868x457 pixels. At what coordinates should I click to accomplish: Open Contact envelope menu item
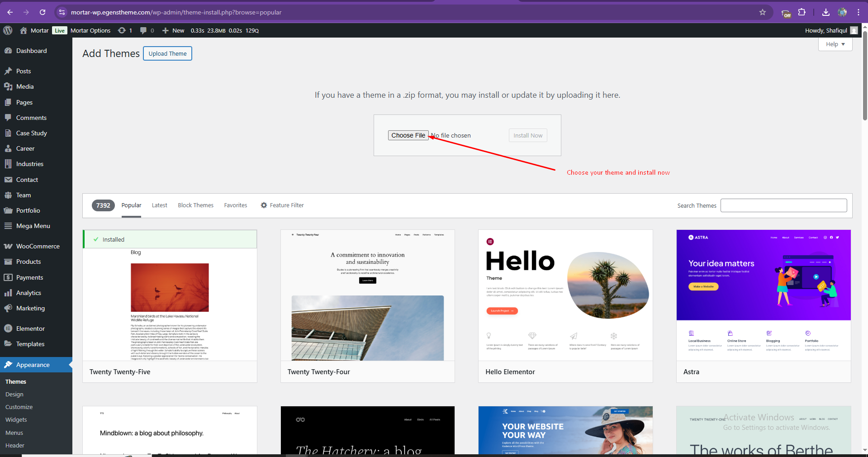pyautogui.click(x=36, y=180)
